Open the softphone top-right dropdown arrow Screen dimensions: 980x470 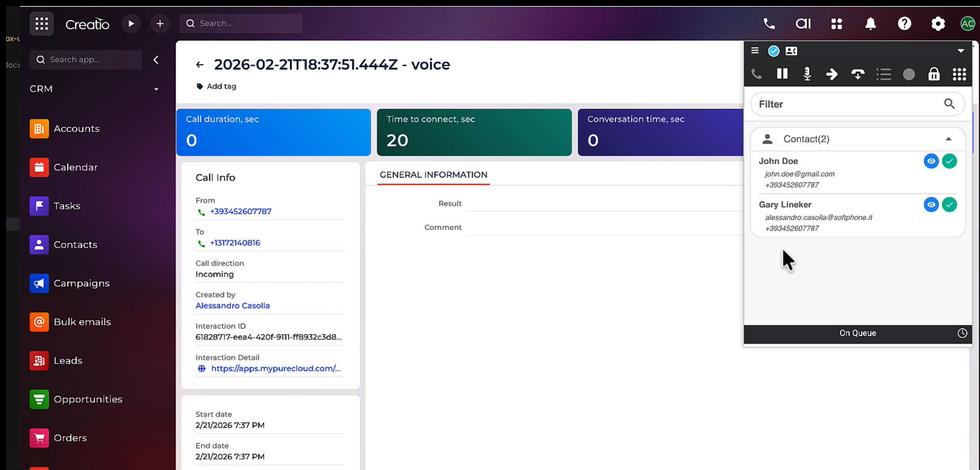point(961,51)
